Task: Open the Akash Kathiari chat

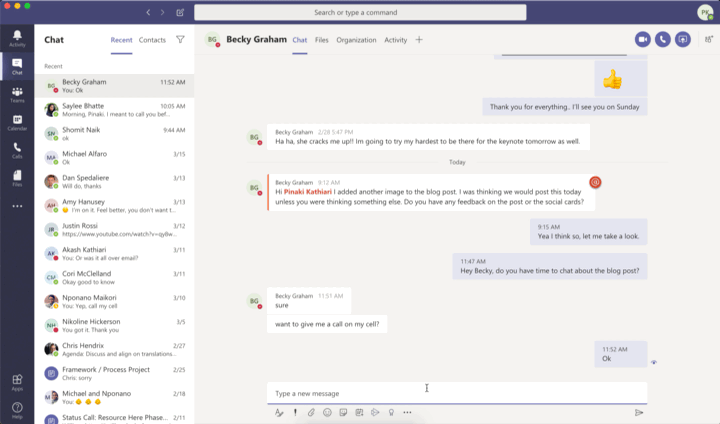Action: click(x=114, y=253)
